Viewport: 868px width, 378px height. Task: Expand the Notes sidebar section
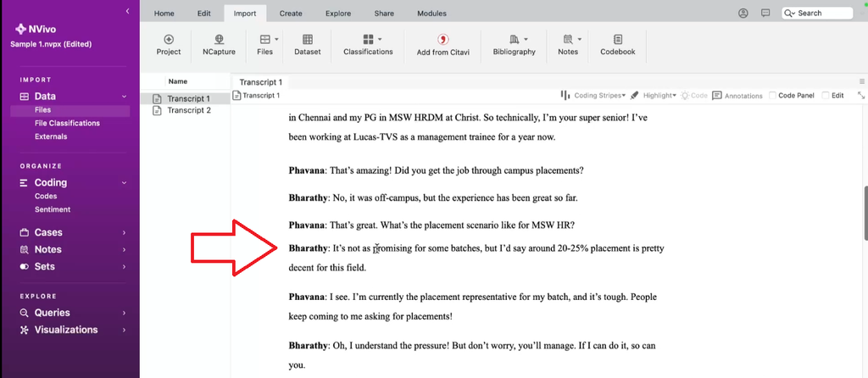tap(124, 250)
